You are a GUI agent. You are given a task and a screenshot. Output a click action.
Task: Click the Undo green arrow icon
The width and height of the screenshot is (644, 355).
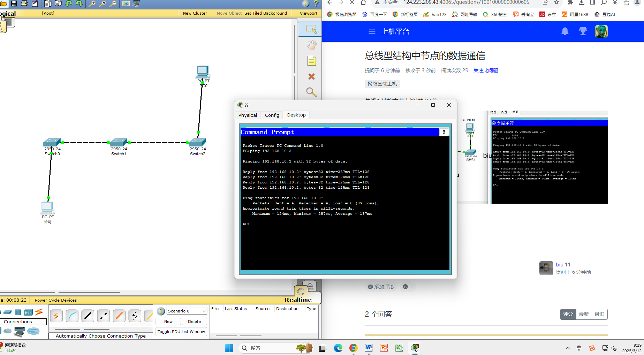click(69, 3)
